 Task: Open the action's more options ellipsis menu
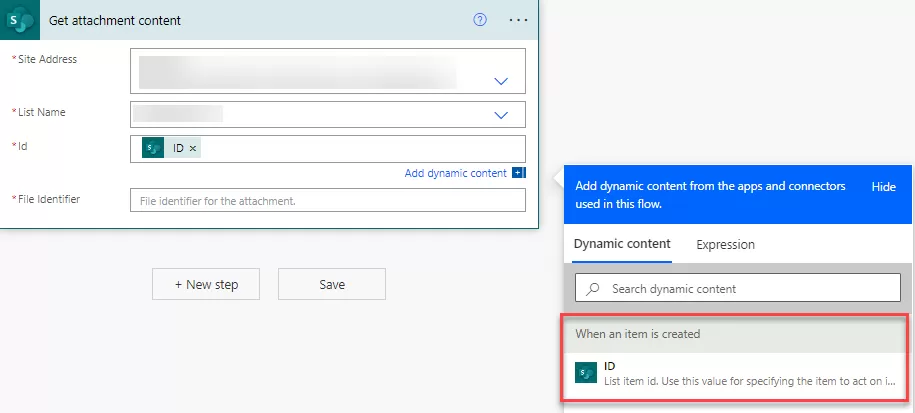(517, 20)
